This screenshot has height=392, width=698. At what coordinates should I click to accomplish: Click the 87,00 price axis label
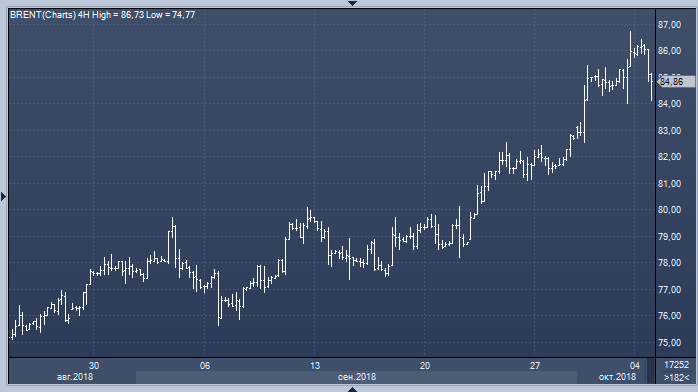[x=670, y=25]
